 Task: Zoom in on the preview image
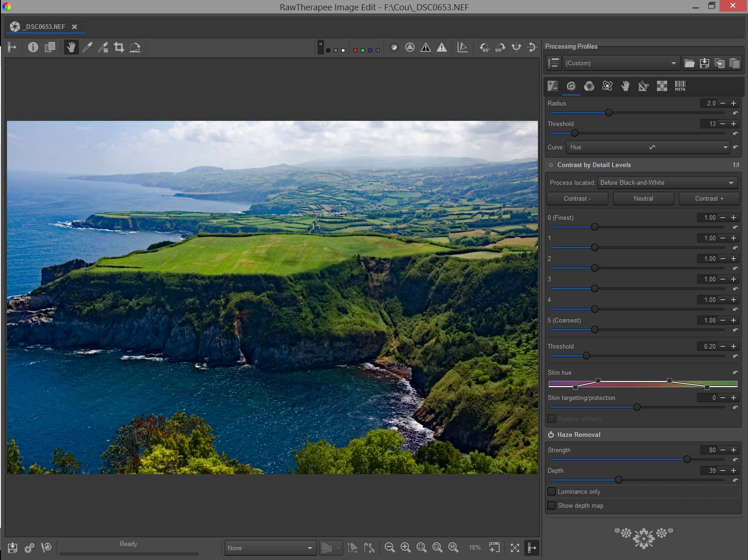coord(405,547)
